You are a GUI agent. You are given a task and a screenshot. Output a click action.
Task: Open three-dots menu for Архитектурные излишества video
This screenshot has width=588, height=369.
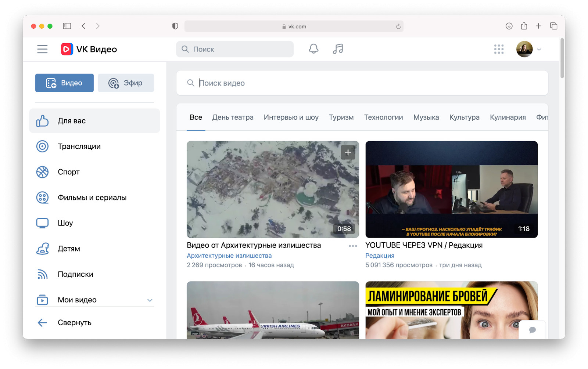(x=353, y=246)
